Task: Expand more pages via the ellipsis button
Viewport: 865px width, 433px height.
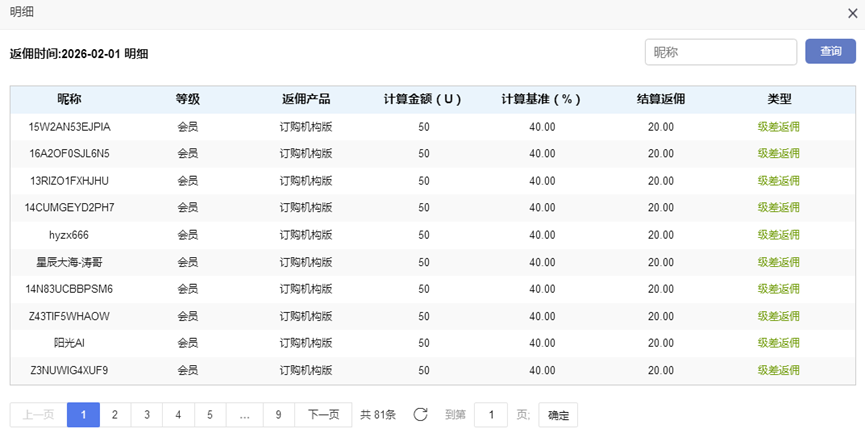Action: [x=244, y=415]
